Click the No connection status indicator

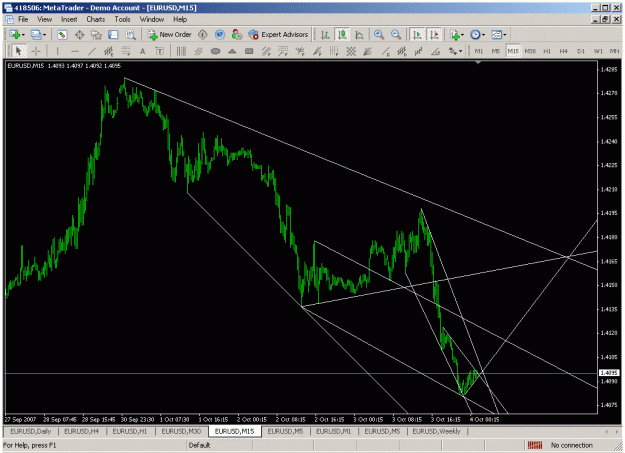point(560,445)
